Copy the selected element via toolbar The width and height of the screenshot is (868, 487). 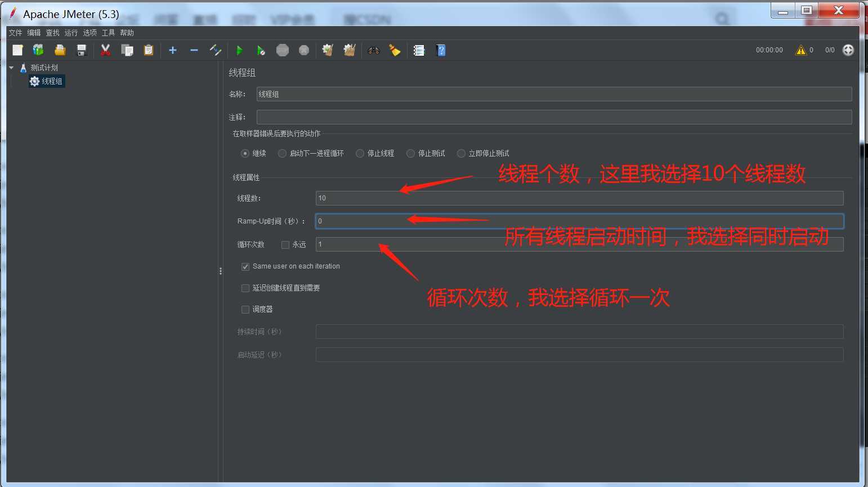pos(127,50)
